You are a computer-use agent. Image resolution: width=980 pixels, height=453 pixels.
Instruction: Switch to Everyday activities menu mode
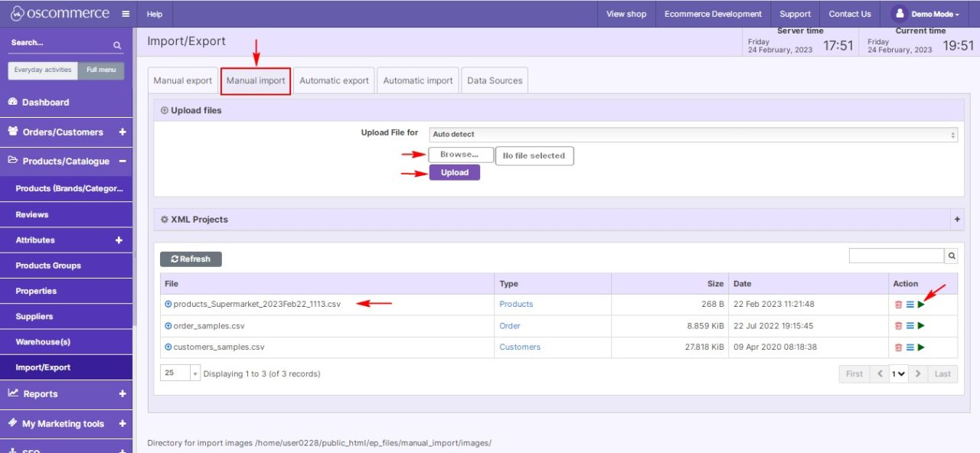[x=43, y=70]
